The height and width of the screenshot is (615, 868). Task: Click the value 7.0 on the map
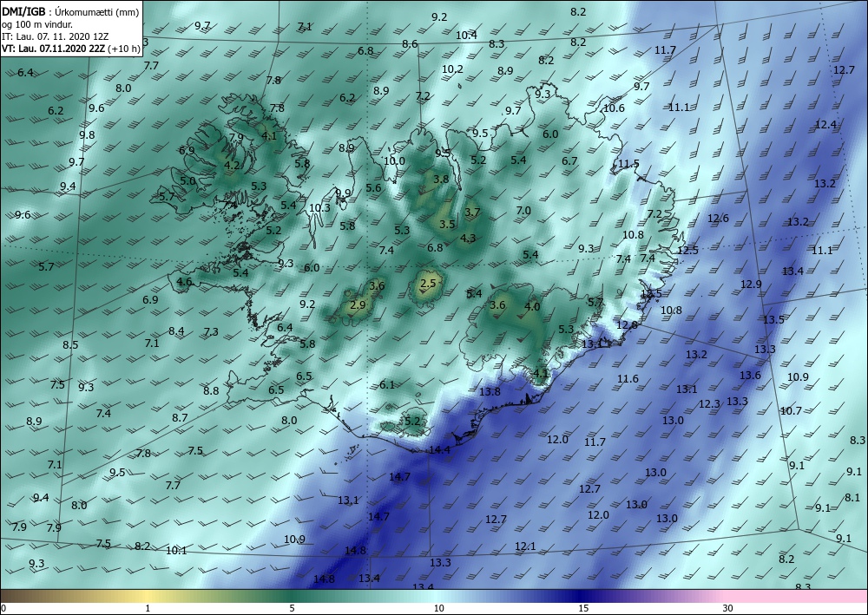(523, 211)
